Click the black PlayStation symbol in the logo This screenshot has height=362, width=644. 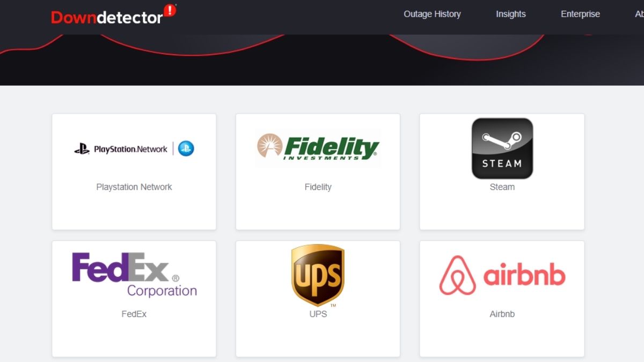coord(82,149)
